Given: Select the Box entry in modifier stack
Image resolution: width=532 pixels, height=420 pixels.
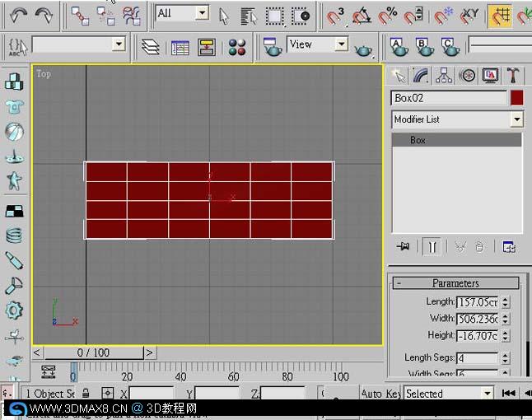Looking at the screenshot, I should coord(456,140).
